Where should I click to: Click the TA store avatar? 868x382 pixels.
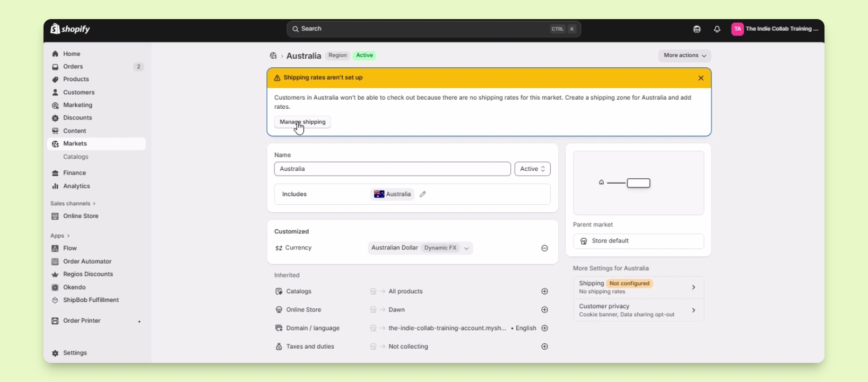point(737,30)
